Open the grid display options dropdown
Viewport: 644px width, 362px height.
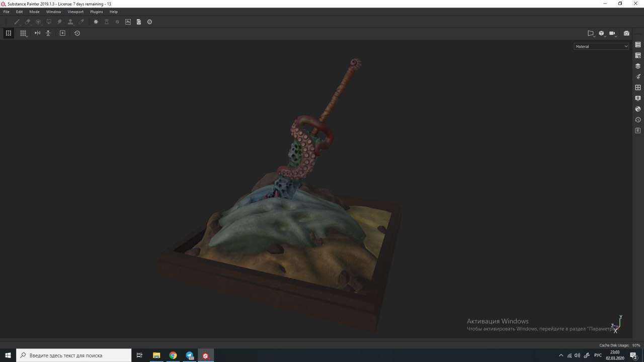[x=23, y=33]
